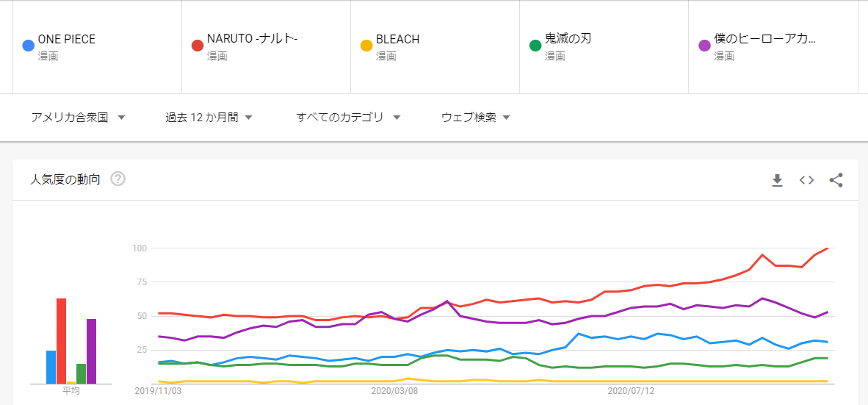The width and height of the screenshot is (868, 405).
Task: Open the 過去 12 か月間 time range dropdown
Action: click(209, 118)
